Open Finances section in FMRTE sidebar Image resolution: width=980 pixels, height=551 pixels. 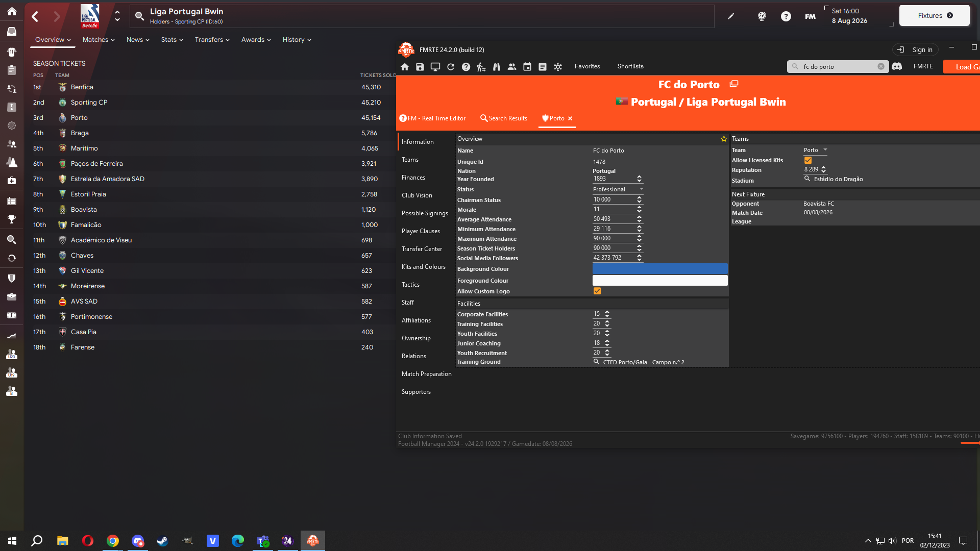point(413,178)
